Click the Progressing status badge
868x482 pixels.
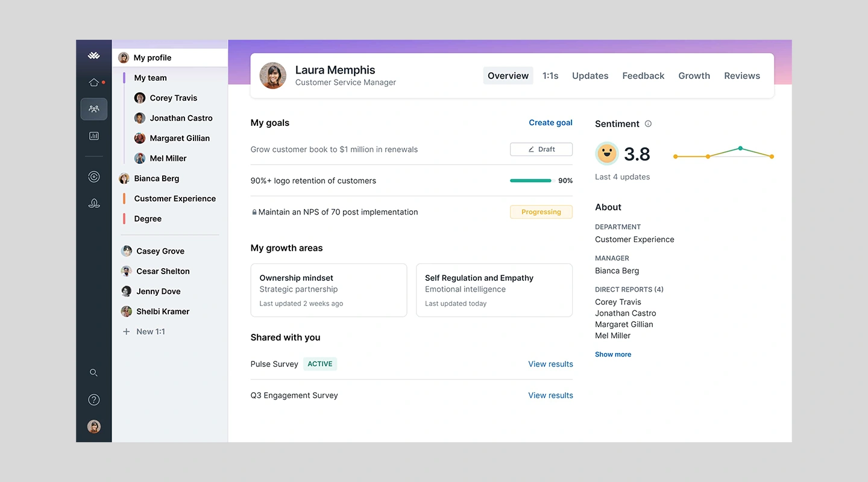click(541, 212)
